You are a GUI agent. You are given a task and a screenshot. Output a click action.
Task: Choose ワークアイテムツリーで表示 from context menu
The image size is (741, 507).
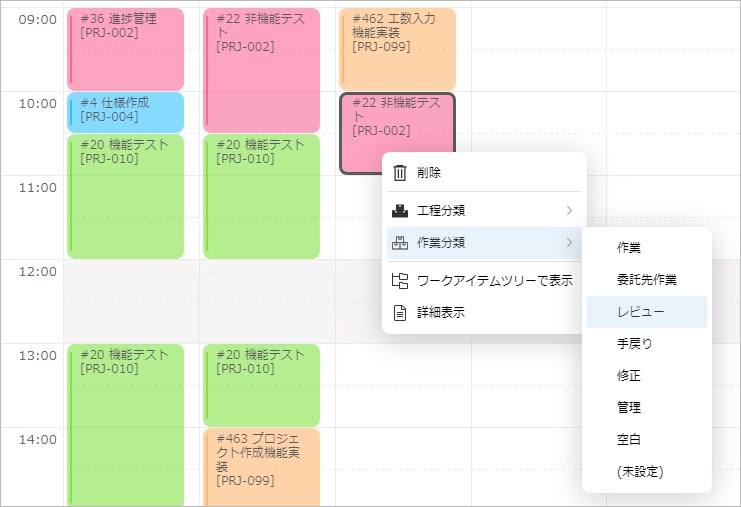click(x=494, y=281)
